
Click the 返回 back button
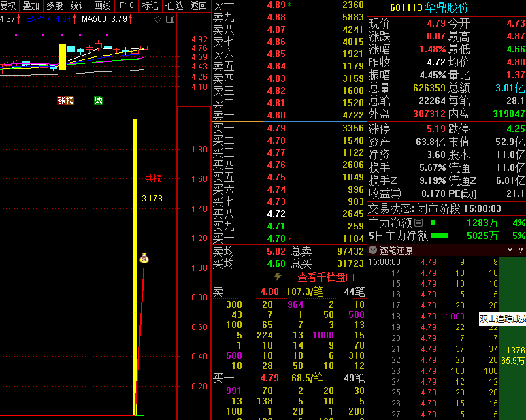198,5
